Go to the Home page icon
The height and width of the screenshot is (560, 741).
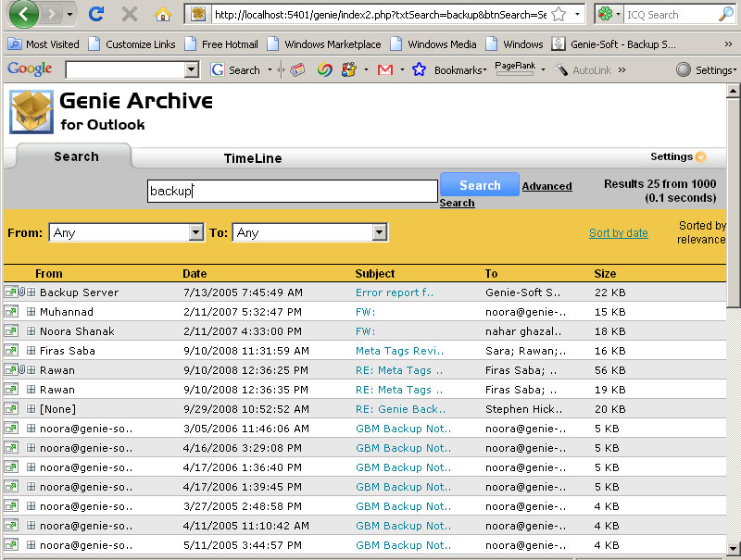coord(163,14)
